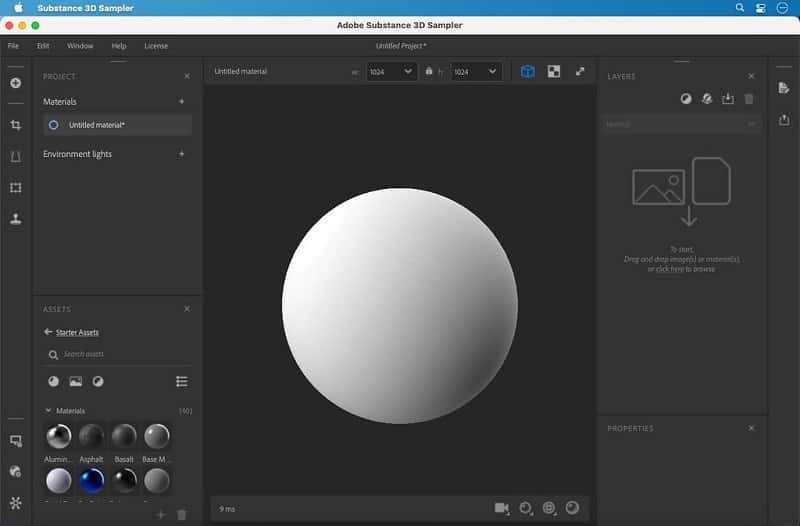The height and width of the screenshot is (526, 800).
Task: Collapse the Materials asset category
Action: coord(47,411)
